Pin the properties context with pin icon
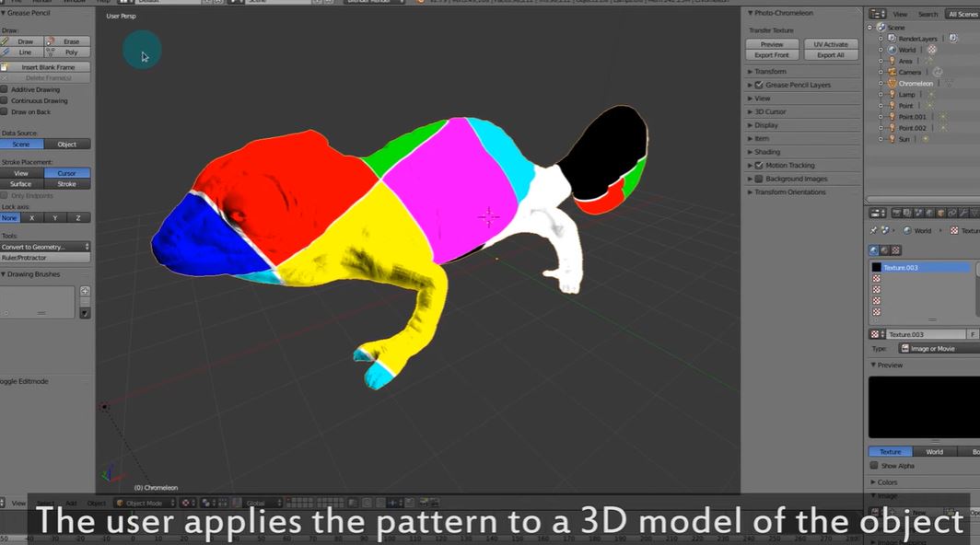This screenshot has height=545, width=980. pyautogui.click(x=874, y=231)
